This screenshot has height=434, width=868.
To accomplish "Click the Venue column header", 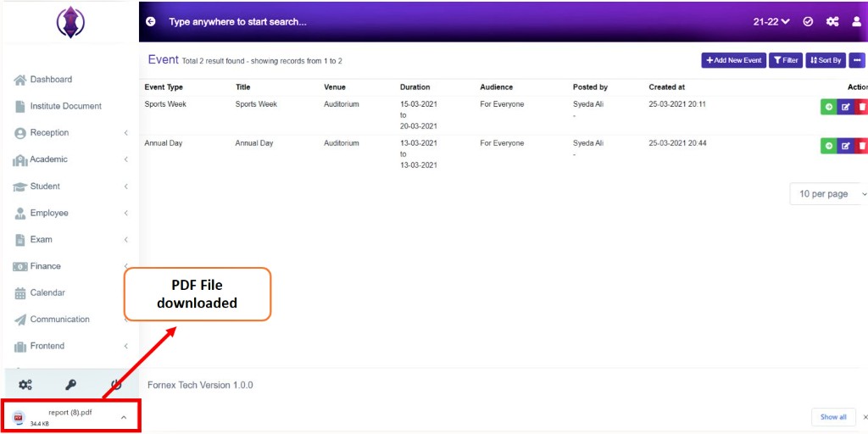I will point(334,87).
